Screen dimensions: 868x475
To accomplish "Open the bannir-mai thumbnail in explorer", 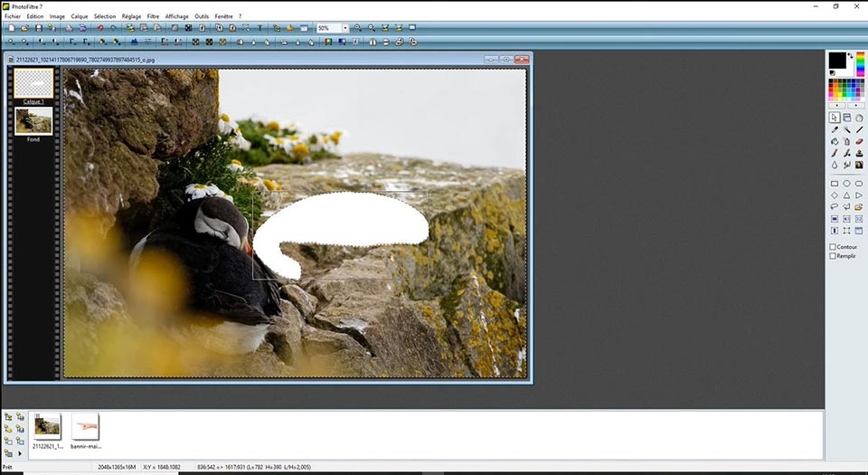I will (85, 426).
